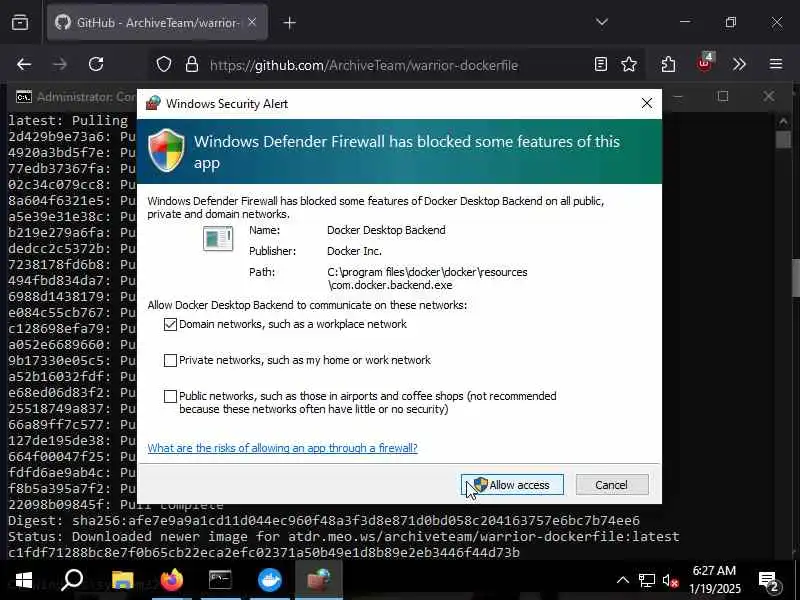This screenshot has height=600, width=800.
Task: Click the Status Downloaded newer image line
Action: (343, 537)
